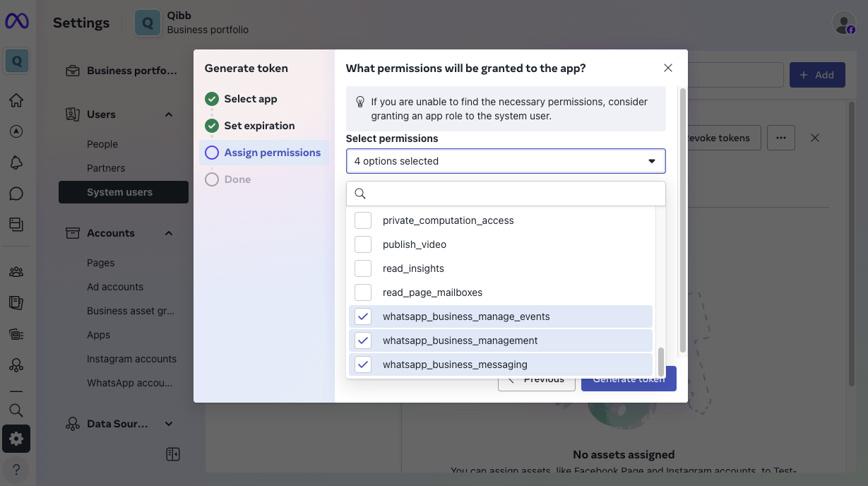This screenshot has width=868, height=486.
Task: Open notifications via the bell icon
Action: click(16, 162)
